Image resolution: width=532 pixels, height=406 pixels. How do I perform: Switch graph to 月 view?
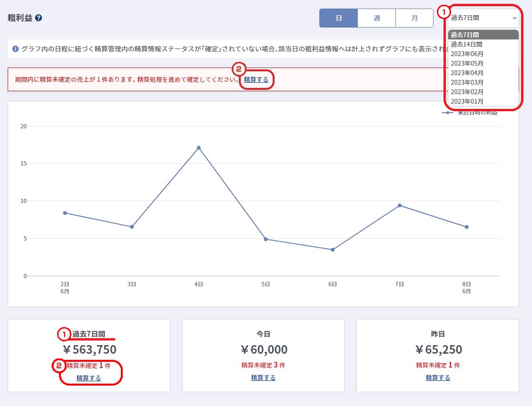click(414, 18)
